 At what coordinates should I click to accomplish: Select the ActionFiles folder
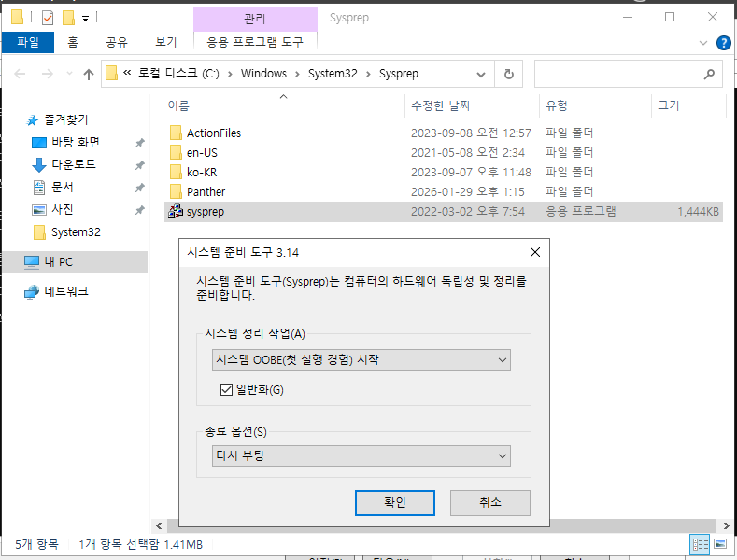coord(214,133)
